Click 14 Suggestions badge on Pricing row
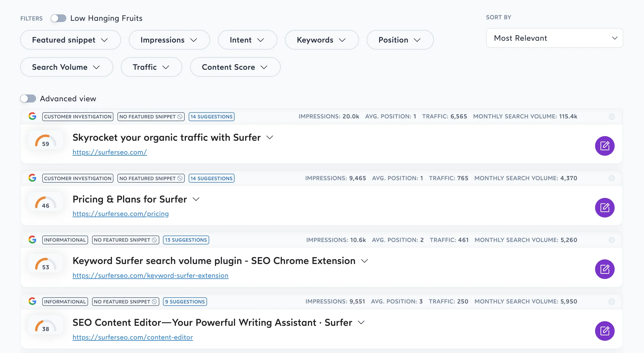644x353 pixels. point(212,178)
